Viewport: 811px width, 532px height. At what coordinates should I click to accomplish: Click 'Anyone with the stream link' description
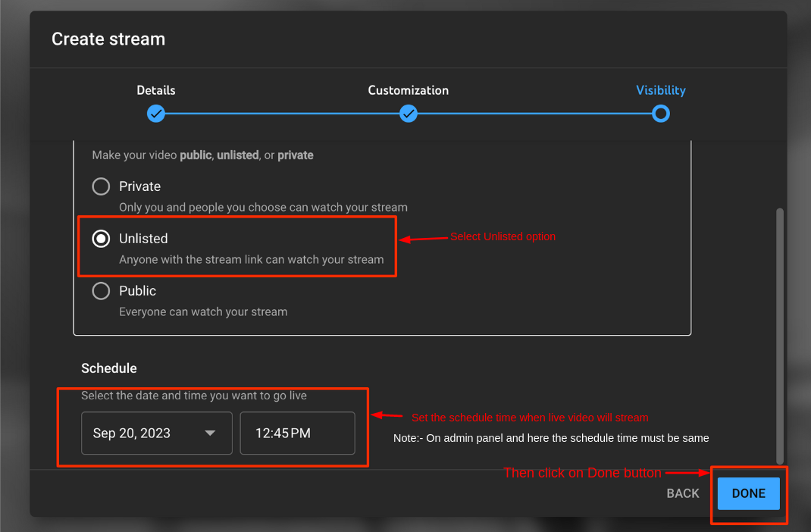coord(251,259)
